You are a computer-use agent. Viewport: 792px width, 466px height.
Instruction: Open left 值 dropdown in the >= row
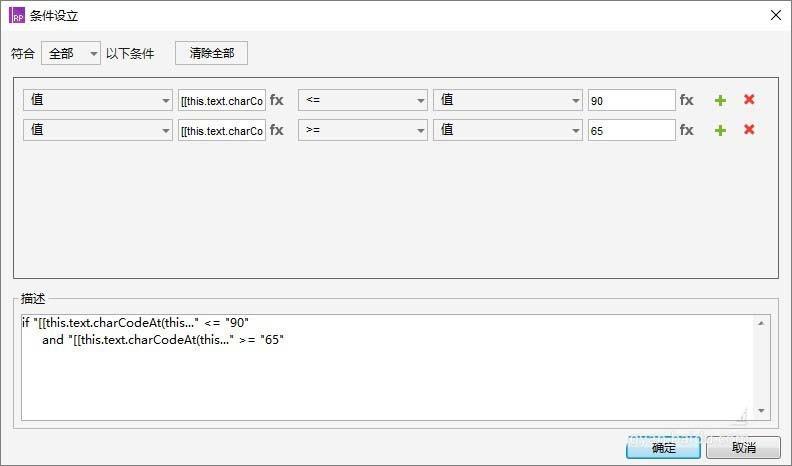point(98,130)
